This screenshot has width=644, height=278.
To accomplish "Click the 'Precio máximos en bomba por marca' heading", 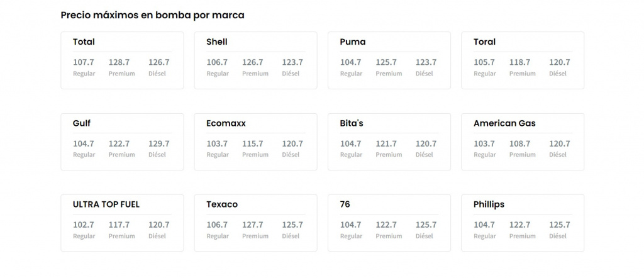I will (152, 15).
